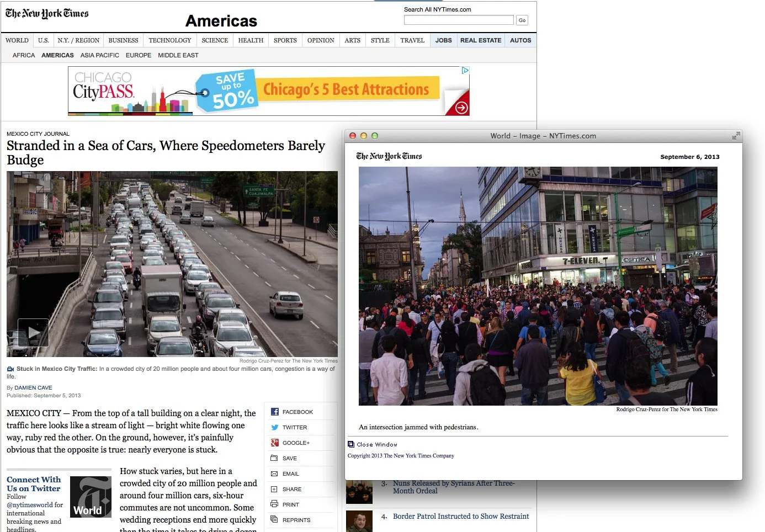Select the OPINION section

320,40
